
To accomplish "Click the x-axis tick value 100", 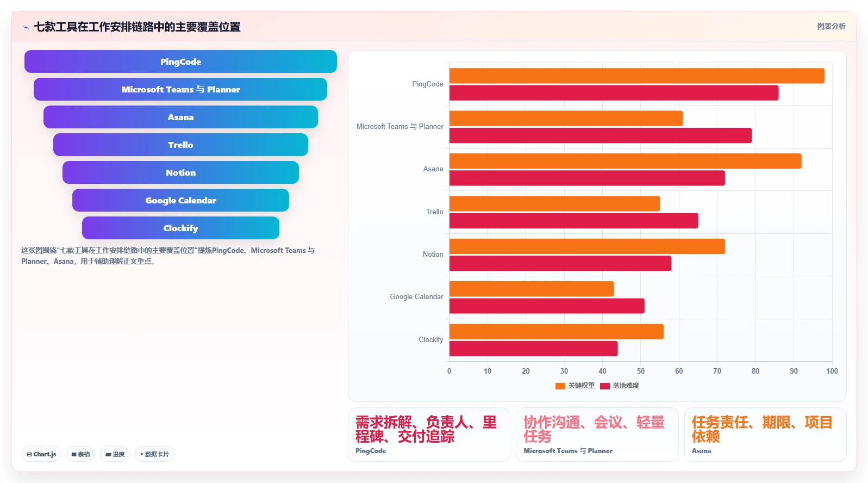I will pos(832,371).
